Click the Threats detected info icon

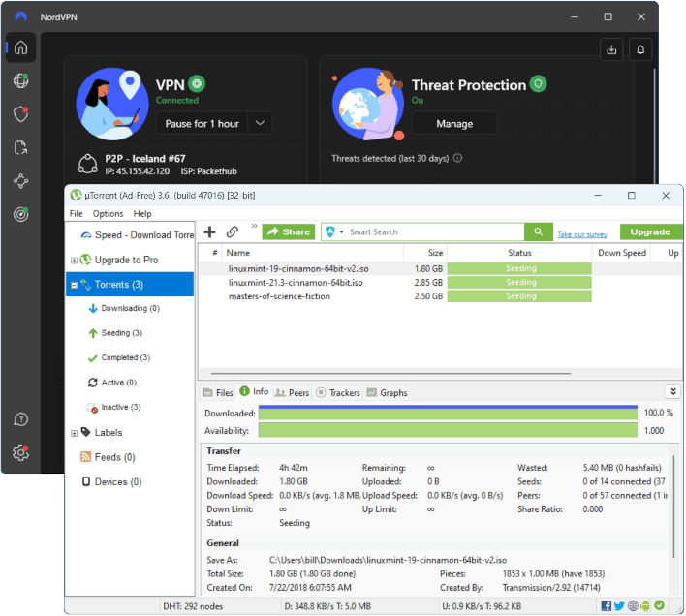click(457, 158)
